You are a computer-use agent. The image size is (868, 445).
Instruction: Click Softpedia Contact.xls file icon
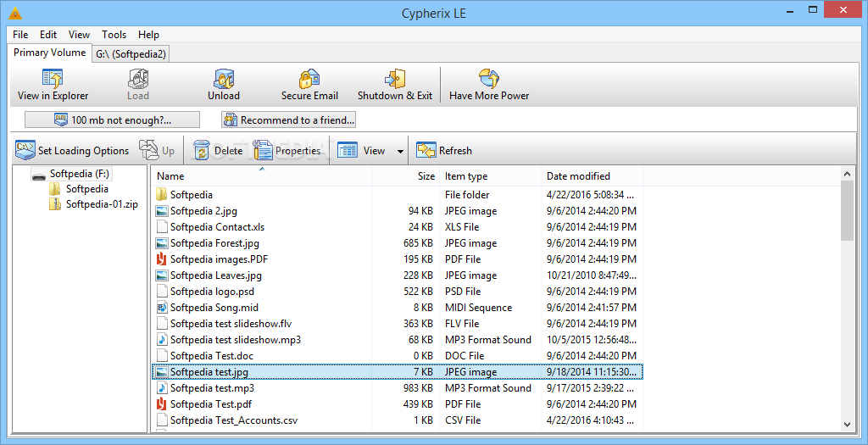coord(162,227)
